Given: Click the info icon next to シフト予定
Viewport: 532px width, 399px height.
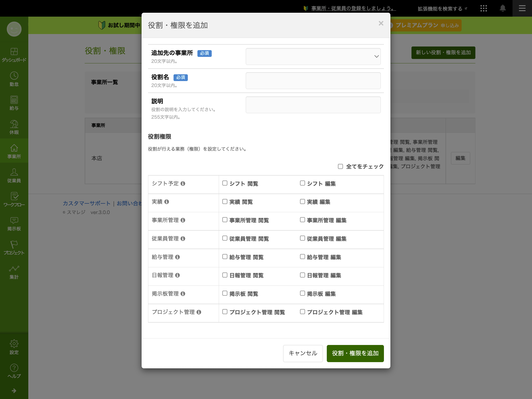Looking at the screenshot, I should [183, 184].
